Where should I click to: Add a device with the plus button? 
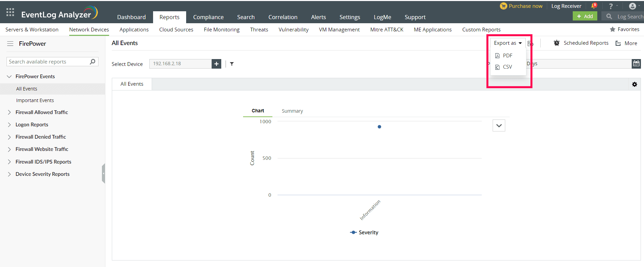click(x=216, y=64)
